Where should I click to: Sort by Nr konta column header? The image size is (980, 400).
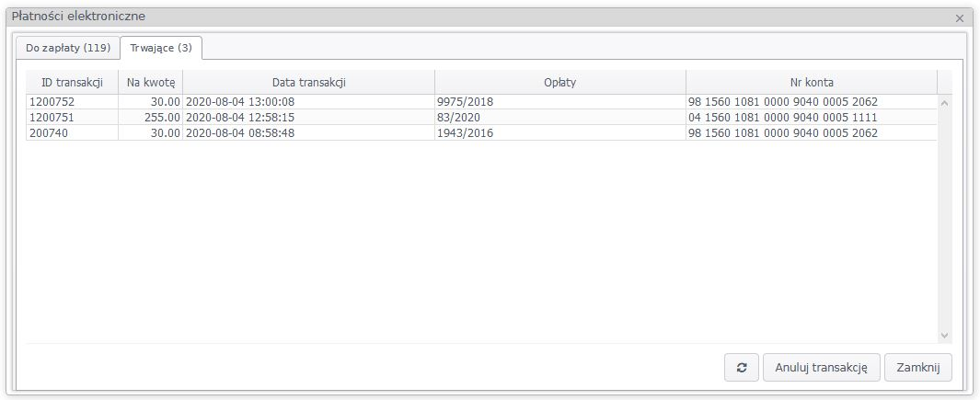811,82
